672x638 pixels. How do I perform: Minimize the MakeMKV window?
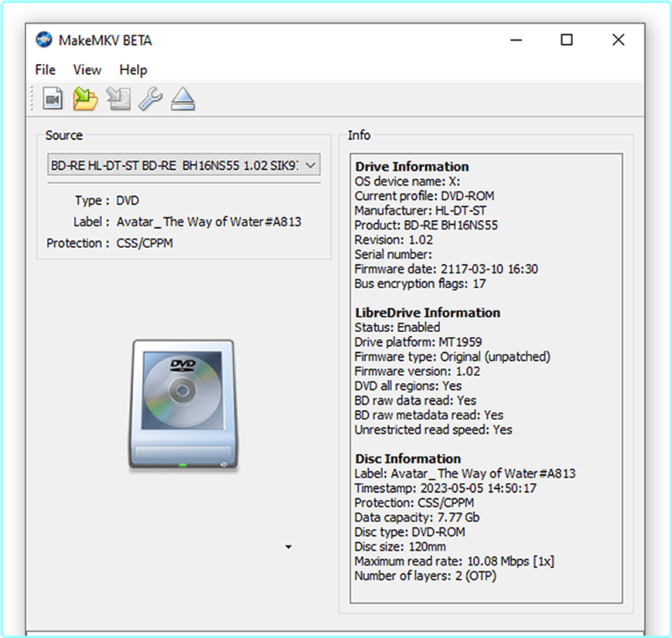515,40
